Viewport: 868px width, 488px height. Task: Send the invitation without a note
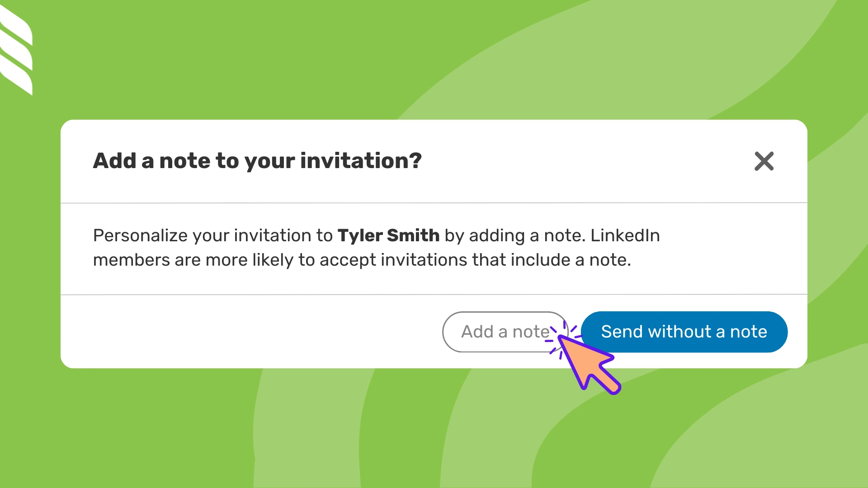684,332
